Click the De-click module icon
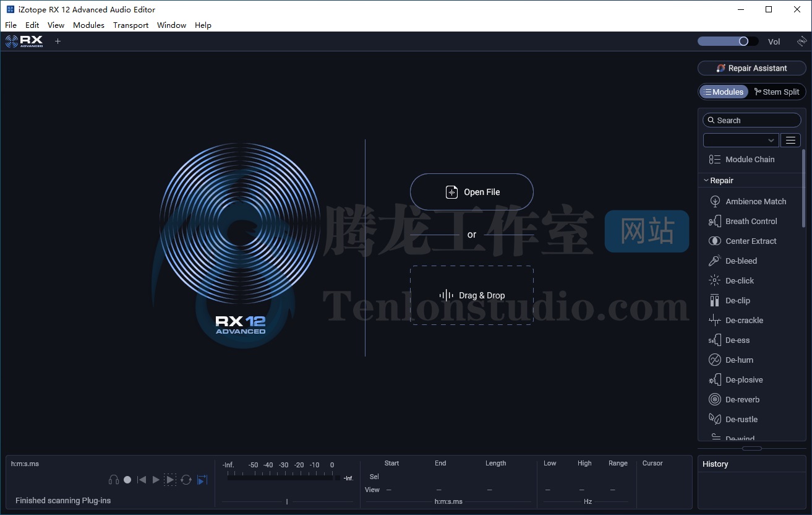812x515 pixels. (714, 280)
